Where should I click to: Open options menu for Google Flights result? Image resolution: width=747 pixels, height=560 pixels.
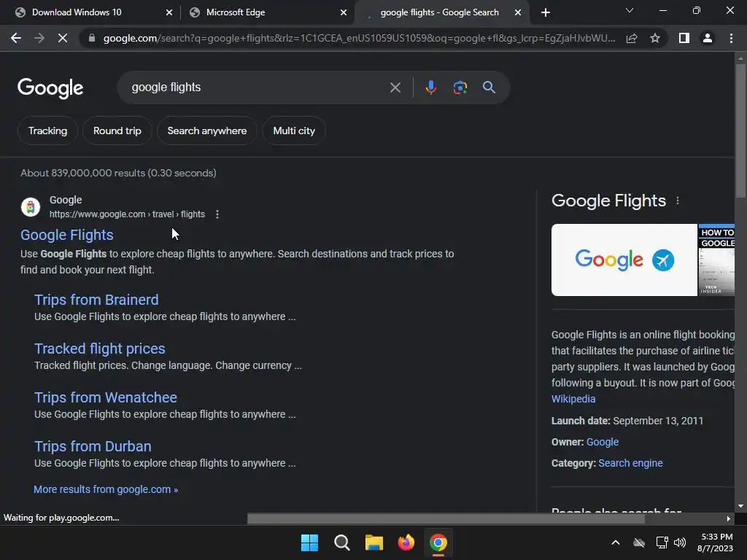click(x=217, y=214)
